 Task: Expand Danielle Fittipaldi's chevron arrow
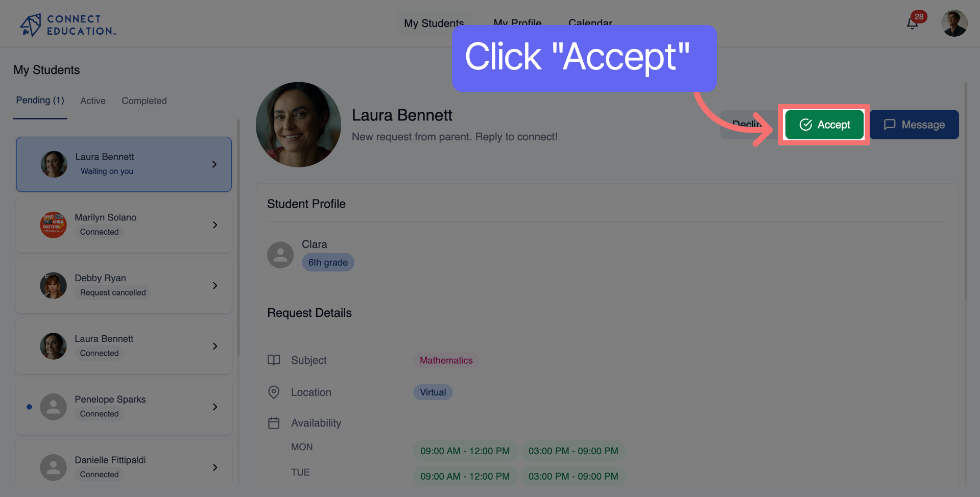tap(215, 467)
